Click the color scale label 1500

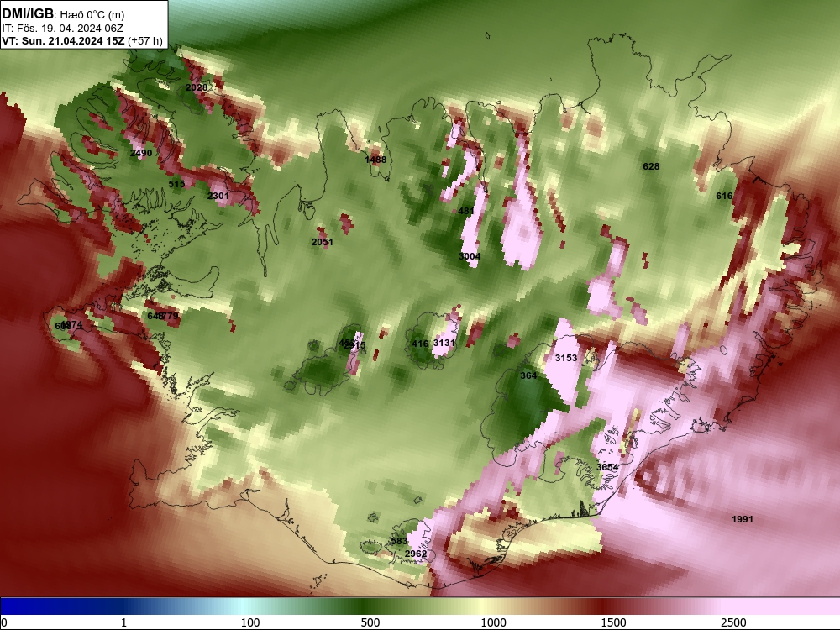click(613, 622)
